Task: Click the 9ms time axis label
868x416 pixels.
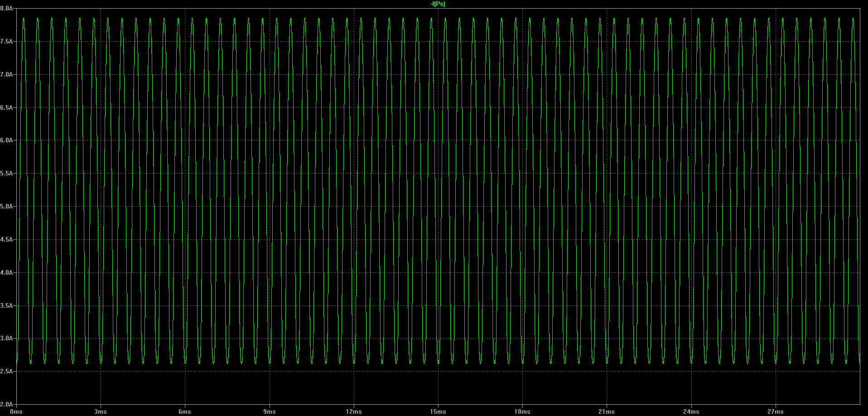Action: (x=270, y=411)
